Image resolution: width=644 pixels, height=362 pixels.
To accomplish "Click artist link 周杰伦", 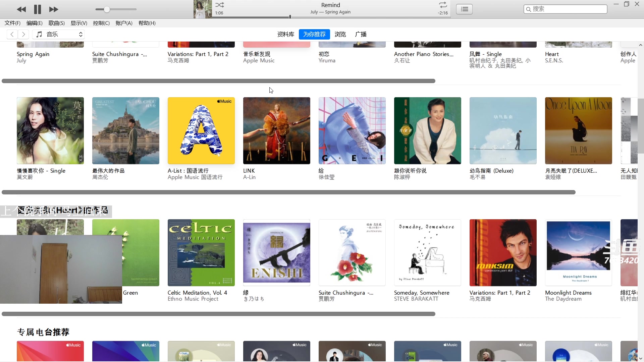I will [x=100, y=177].
